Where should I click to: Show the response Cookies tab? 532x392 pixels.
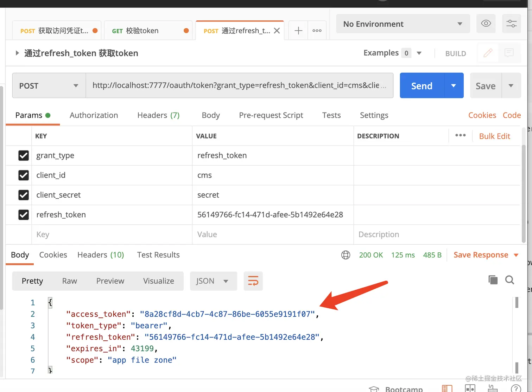tap(53, 255)
